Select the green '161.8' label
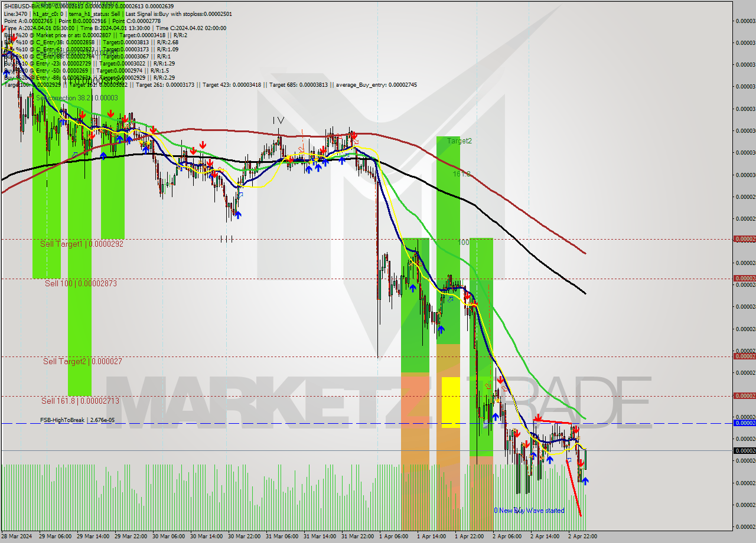This screenshot has height=543, width=756. (x=461, y=174)
